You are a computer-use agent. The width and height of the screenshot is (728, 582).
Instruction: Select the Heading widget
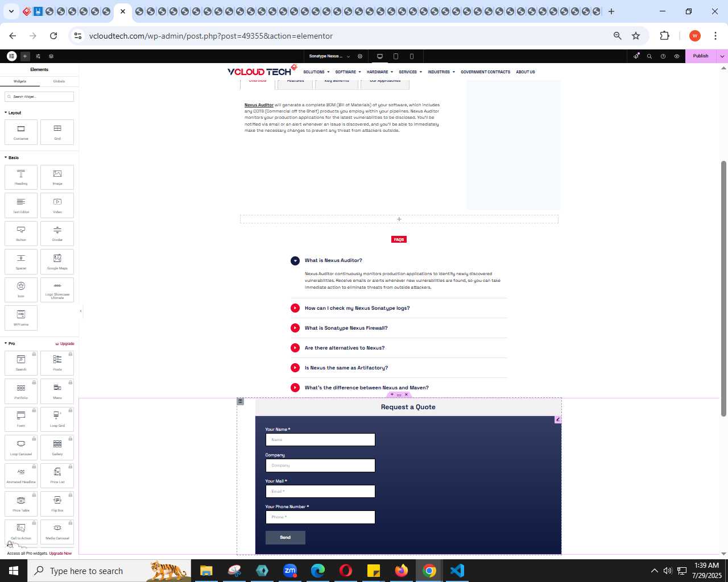point(21,177)
